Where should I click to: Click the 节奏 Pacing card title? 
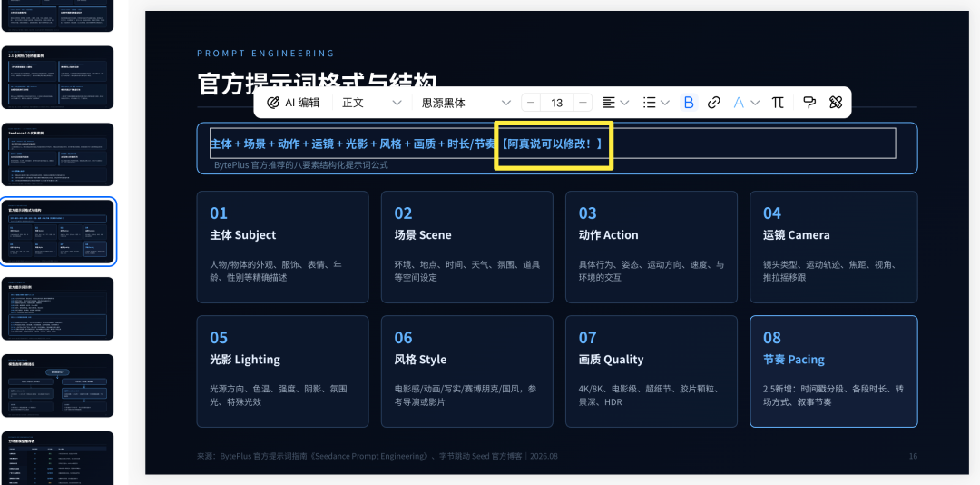pos(794,360)
